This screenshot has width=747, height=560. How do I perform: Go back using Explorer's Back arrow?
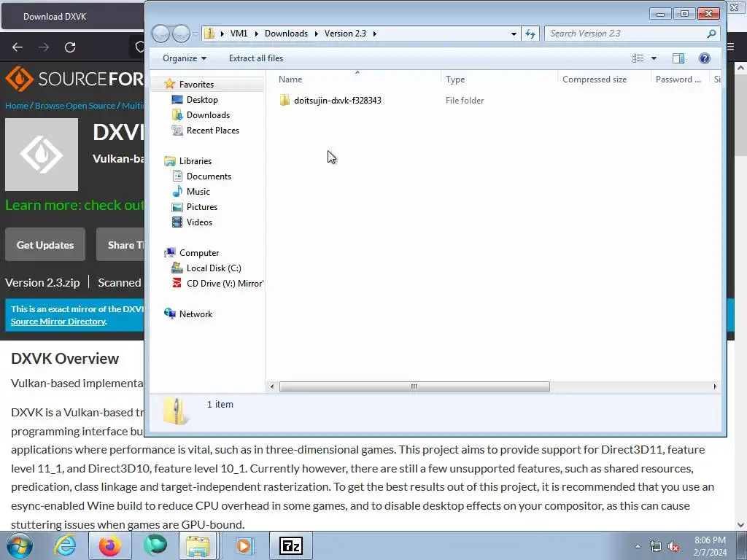160,34
